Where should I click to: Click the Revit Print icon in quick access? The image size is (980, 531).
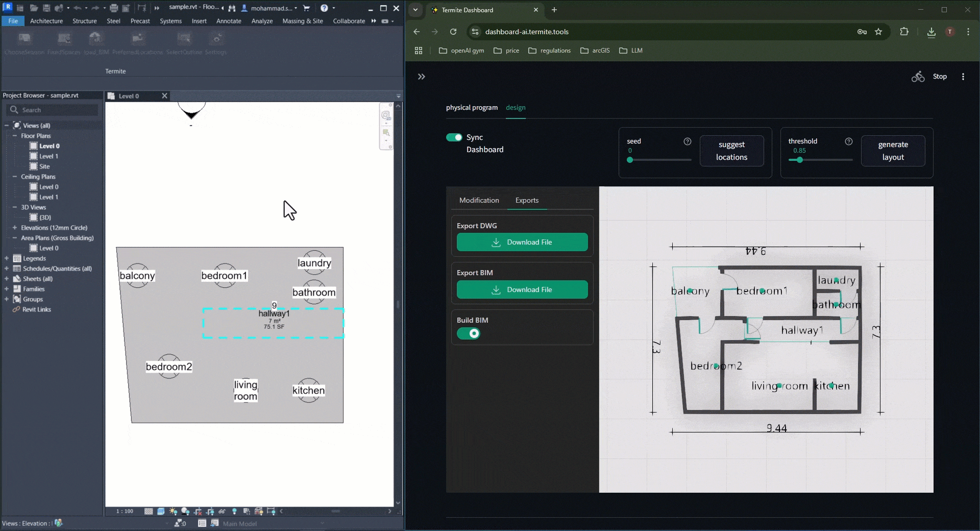tap(114, 8)
